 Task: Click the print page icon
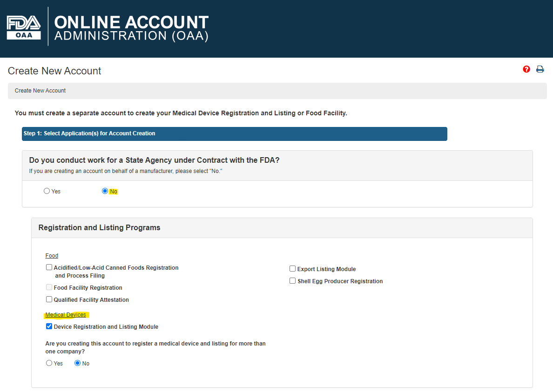click(540, 69)
